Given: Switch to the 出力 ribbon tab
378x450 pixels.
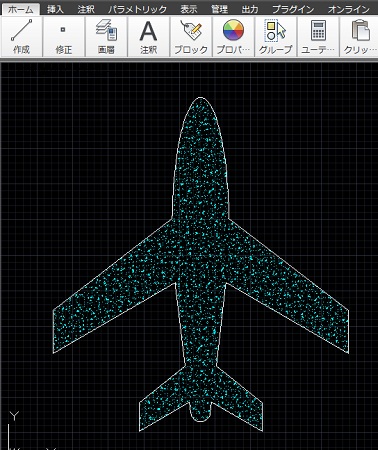Looking at the screenshot, I should pos(250,9).
